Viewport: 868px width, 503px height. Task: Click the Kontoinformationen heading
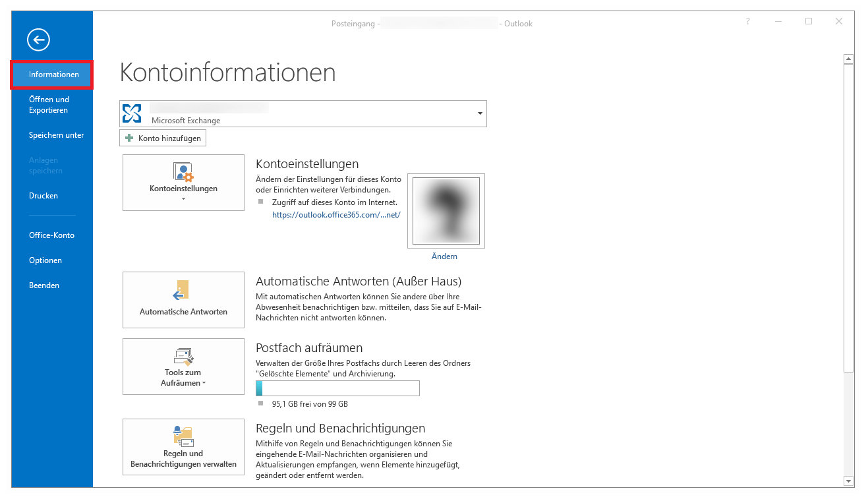(x=228, y=72)
